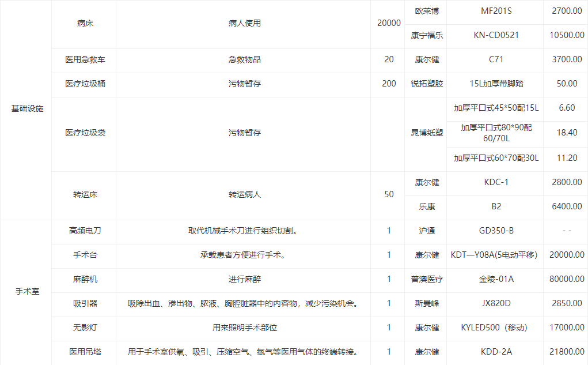Viewport: 588px width, 365px height.
Task: Select model KDD-2A
Action: 496,352
